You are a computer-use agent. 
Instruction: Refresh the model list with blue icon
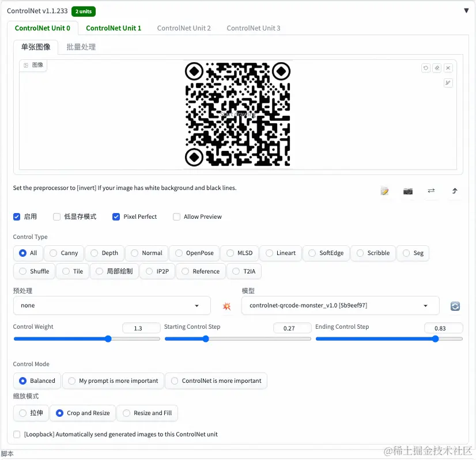click(x=455, y=306)
